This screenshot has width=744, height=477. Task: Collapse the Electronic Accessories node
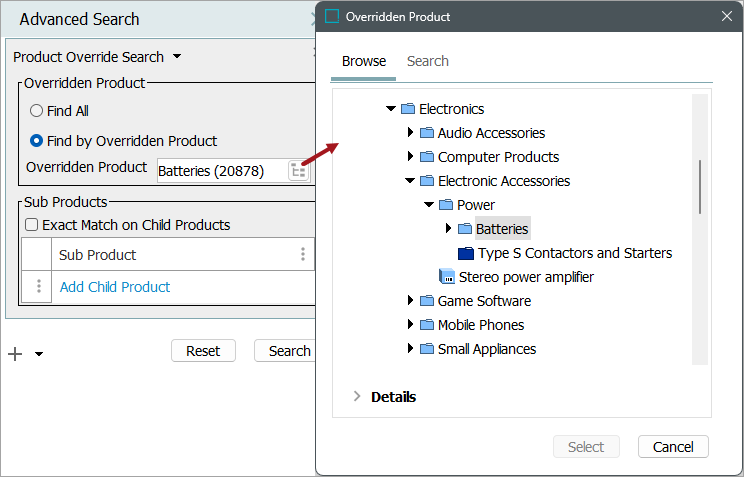click(x=410, y=181)
